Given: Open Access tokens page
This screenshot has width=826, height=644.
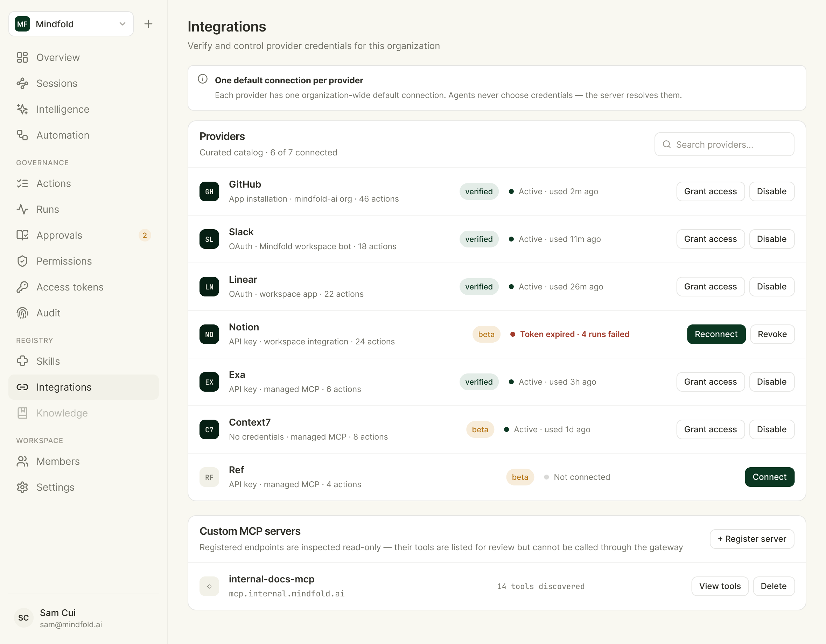Looking at the screenshot, I should click(84, 287).
